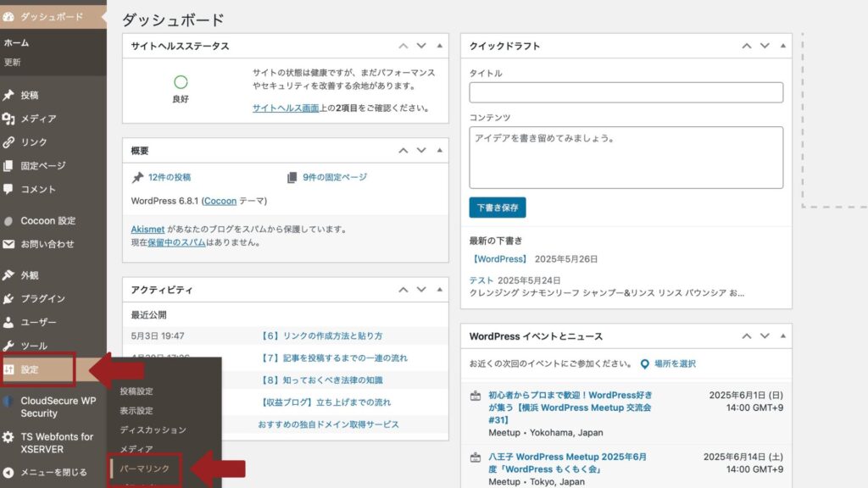Open post 【8】知っておくべき法律の知識
Image resolution: width=868 pixels, height=488 pixels.
coord(321,380)
